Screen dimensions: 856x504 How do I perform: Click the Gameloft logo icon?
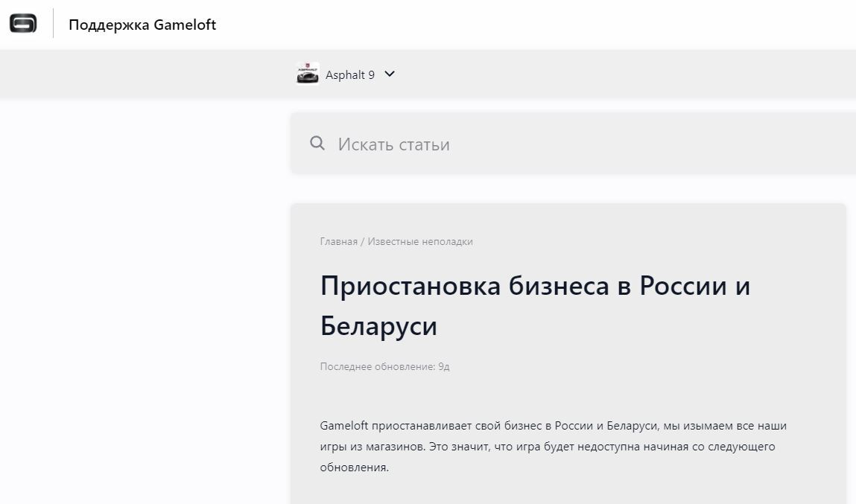click(x=23, y=24)
